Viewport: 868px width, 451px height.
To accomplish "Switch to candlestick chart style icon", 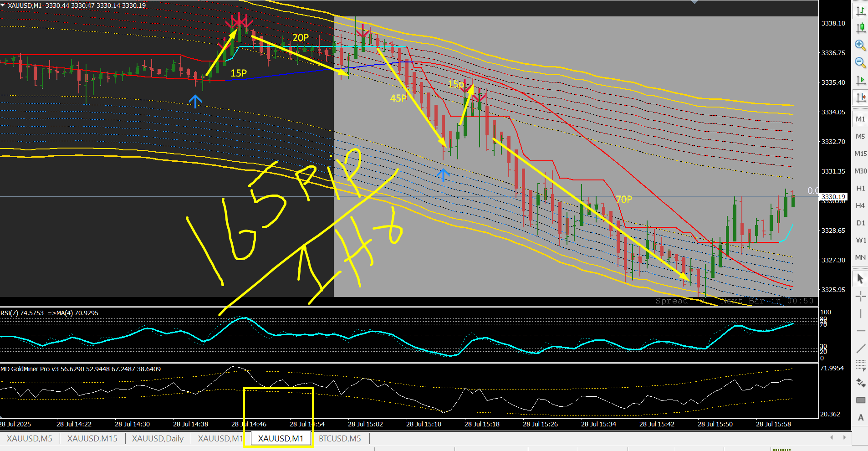I will click(x=860, y=28).
